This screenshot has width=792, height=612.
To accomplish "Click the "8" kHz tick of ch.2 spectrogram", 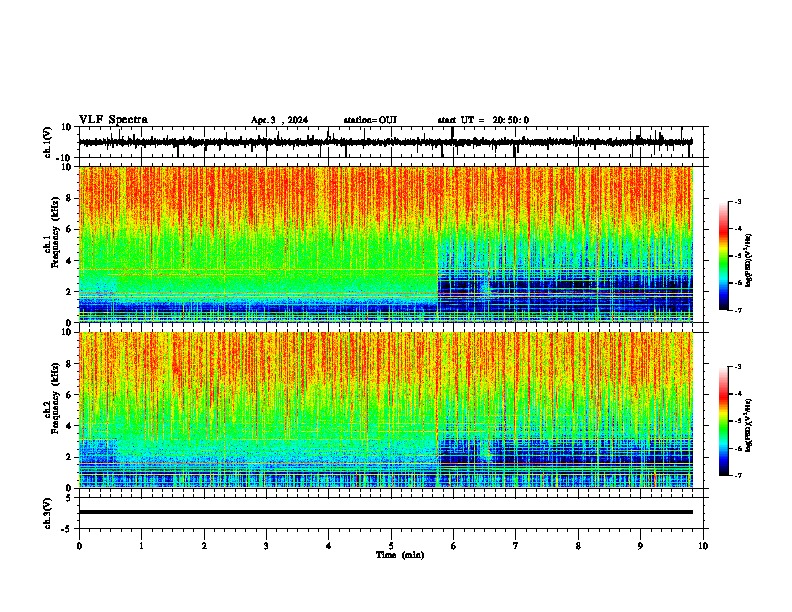I will coord(69,364).
